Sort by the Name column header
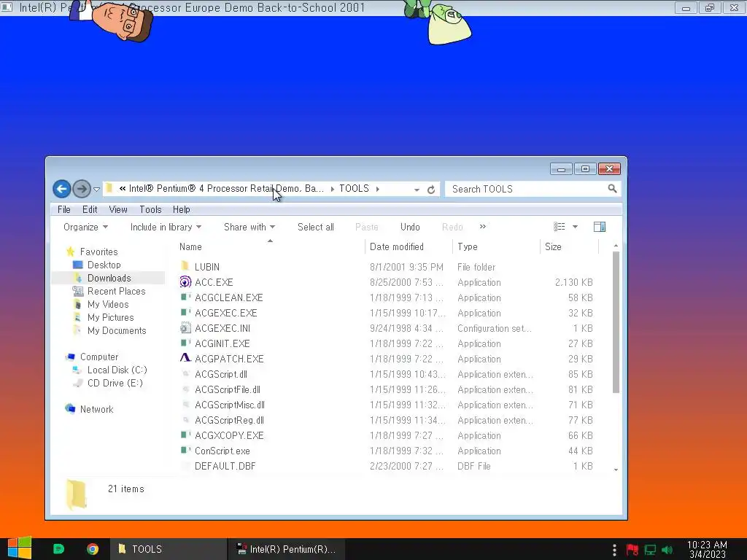This screenshot has width=747, height=560. (190, 246)
